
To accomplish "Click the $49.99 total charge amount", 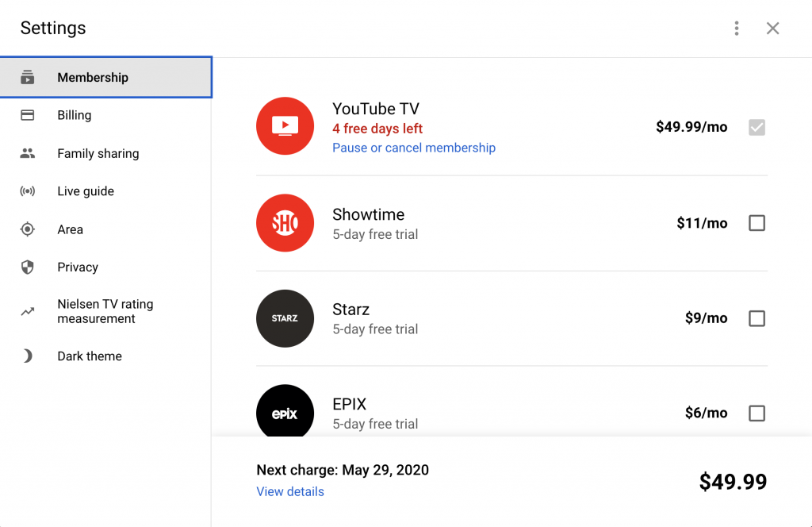I will tap(733, 482).
